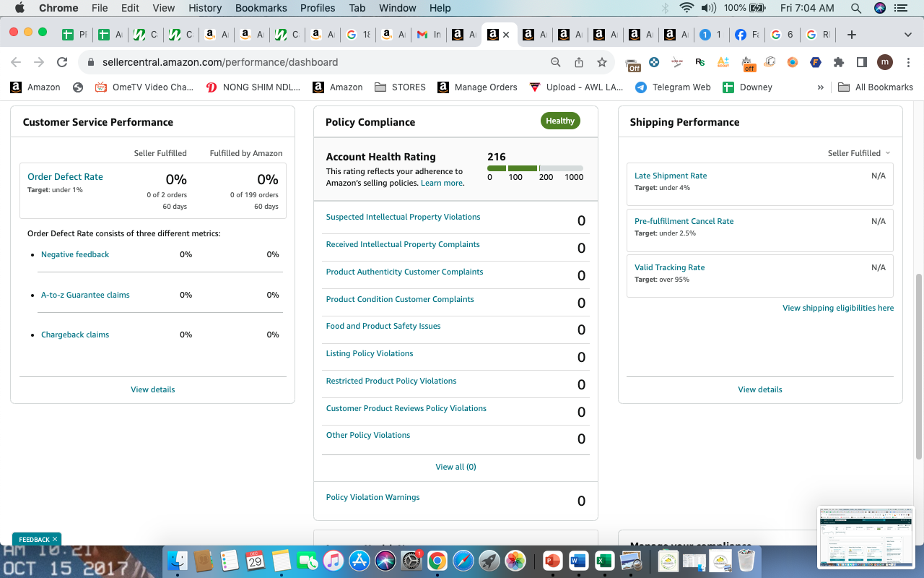
Task: Open Safari from the Dock
Action: tap(463, 560)
